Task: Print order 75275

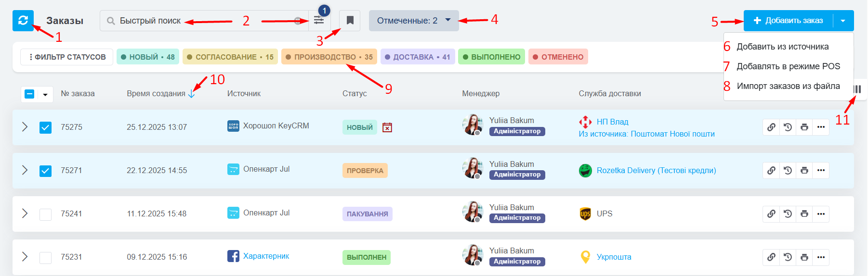Action: pos(804,127)
